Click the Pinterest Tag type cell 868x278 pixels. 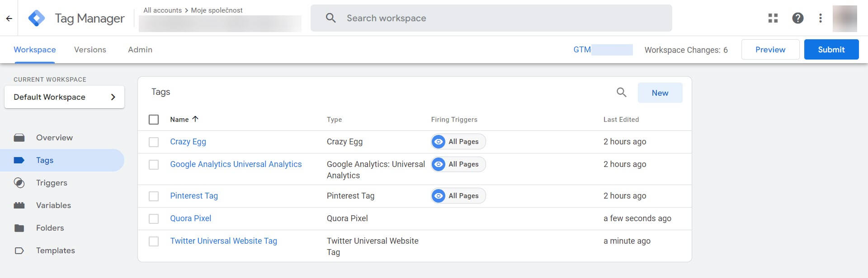point(350,196)
